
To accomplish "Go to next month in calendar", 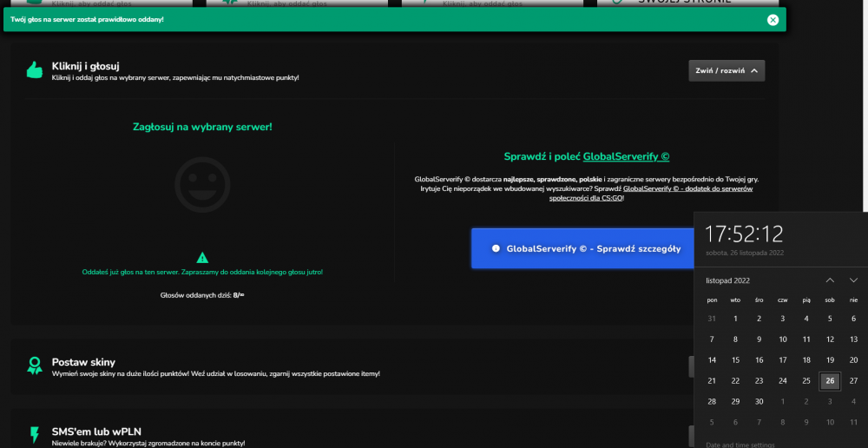I will tap(853, 280).
